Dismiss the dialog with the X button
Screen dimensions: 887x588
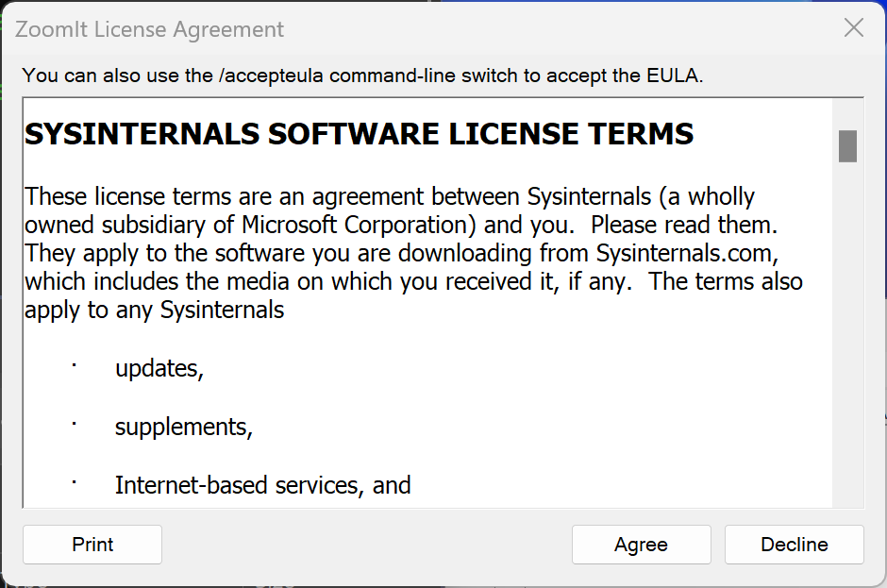click(853, 27)
